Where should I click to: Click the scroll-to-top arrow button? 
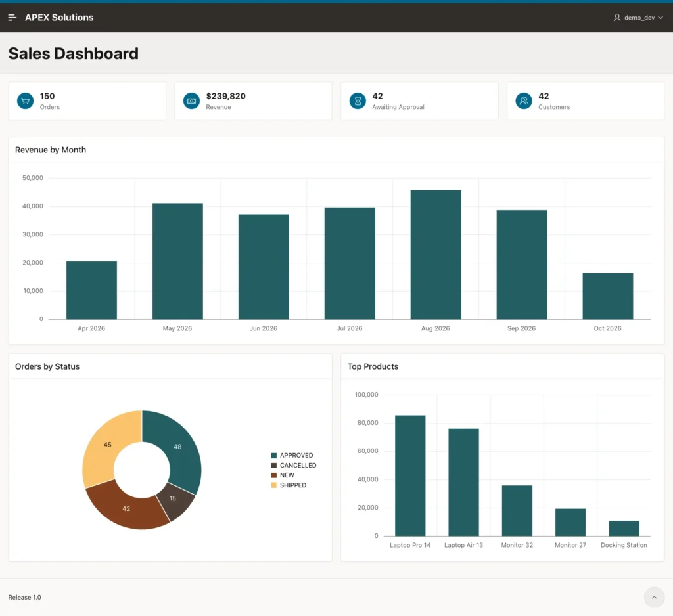(x=654, y=597)
